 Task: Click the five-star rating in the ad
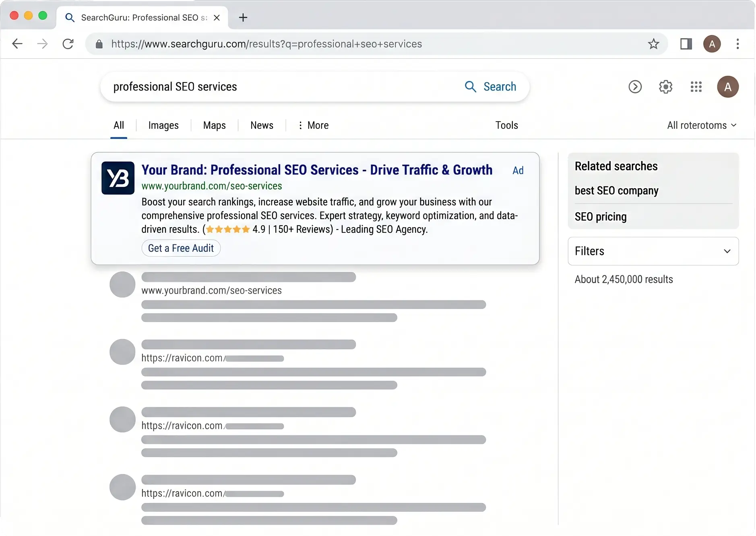[x=228, y=230]
